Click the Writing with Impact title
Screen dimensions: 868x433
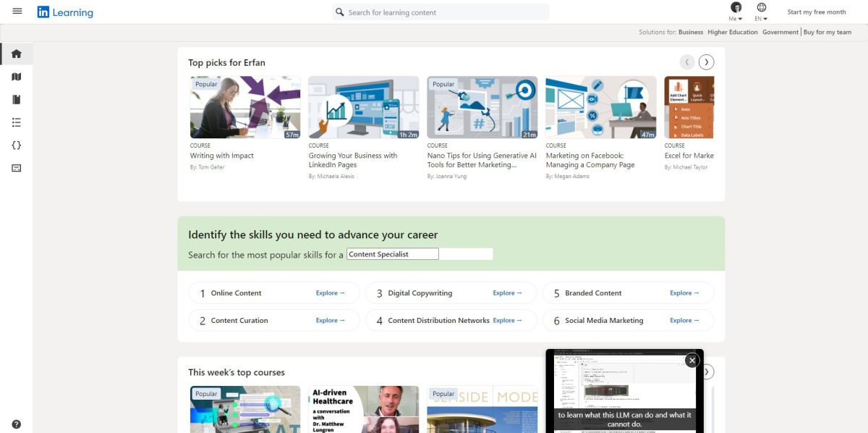[222, 156]
